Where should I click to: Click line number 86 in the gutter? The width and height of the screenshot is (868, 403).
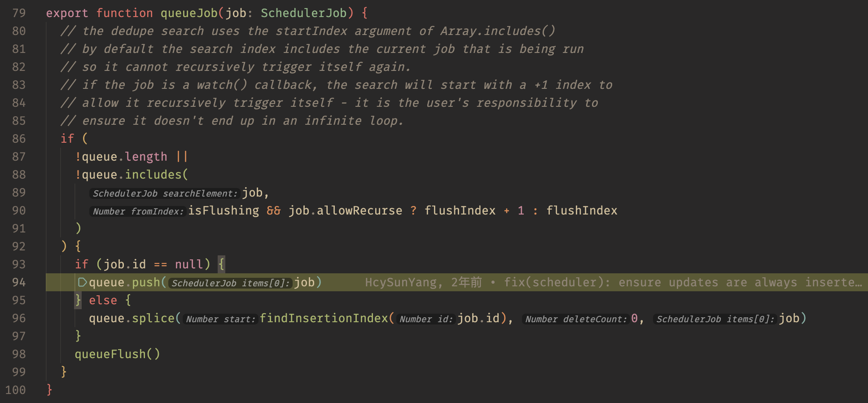point(19,139)
